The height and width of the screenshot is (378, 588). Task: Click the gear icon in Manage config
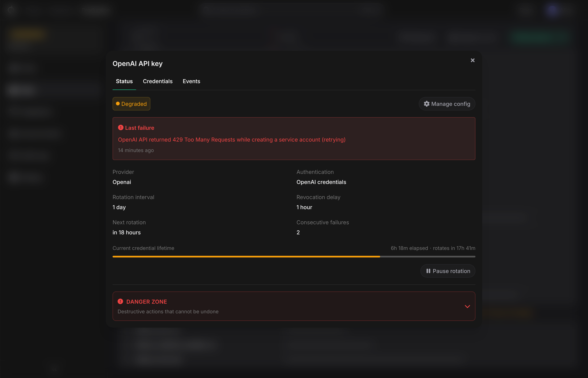point(427,104)
